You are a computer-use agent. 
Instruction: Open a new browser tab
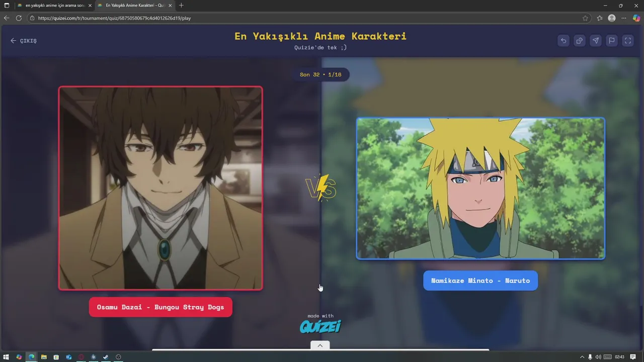tap(181, 6)
